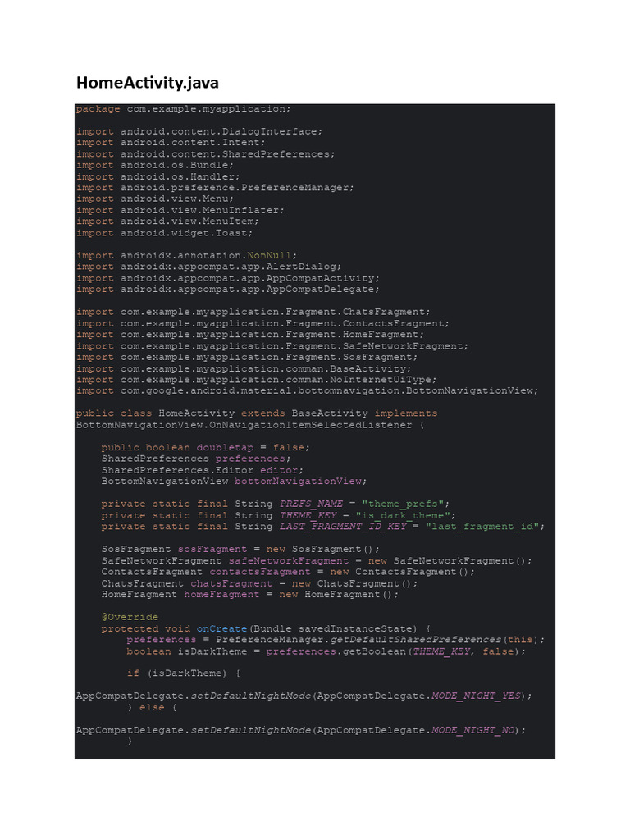
Task: Click the PREFS_NAME constant
Action: [x=311, y=504]
